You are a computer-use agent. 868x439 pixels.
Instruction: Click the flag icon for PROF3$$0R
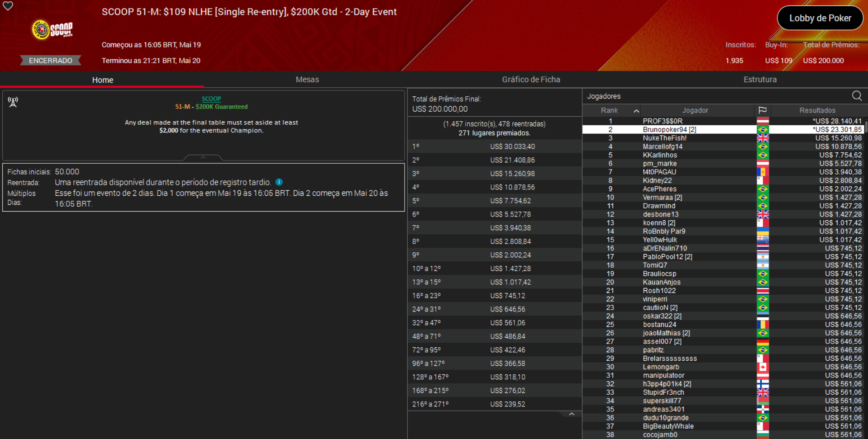click(x=763, y=121)
